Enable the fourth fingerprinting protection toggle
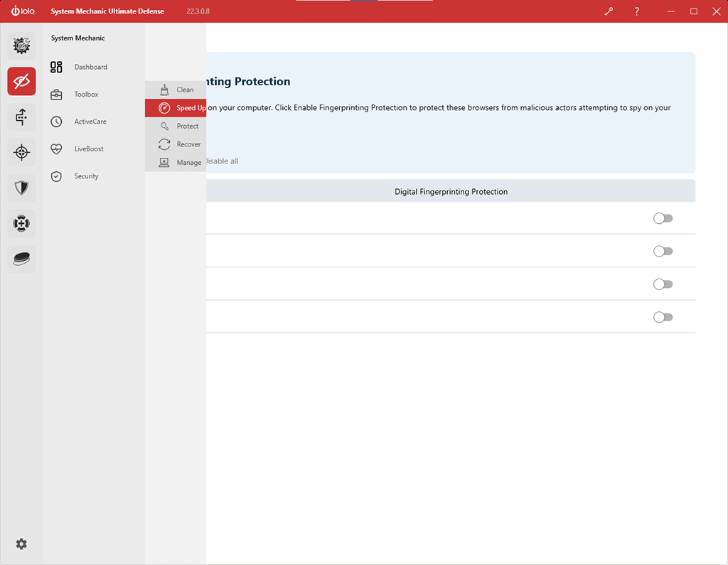This screenshot has height=565, width=728. tap(663, 317)
